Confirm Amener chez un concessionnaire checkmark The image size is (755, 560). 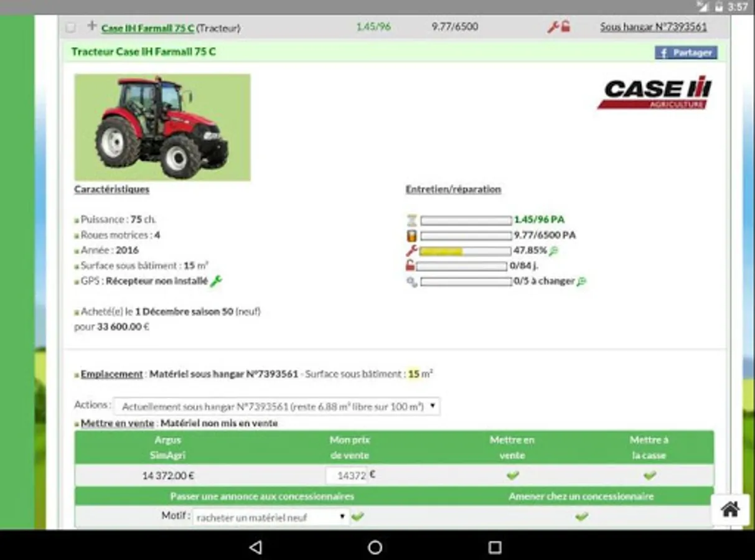coord(582,516)
